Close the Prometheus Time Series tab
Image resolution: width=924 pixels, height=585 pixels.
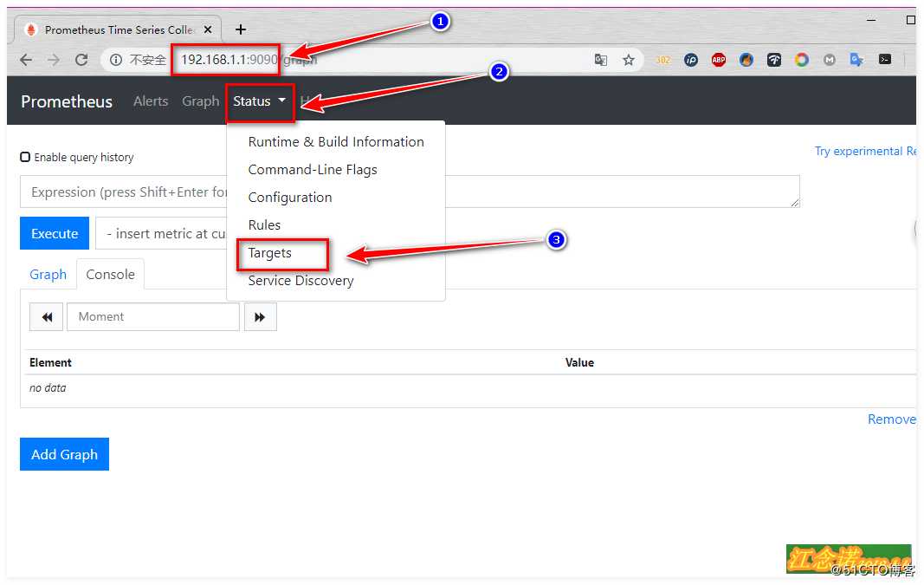click(208, 29)
